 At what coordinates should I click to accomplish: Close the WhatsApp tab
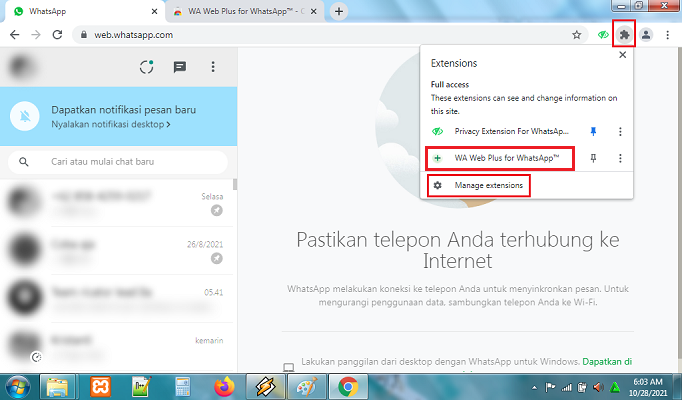pyautogui.click(x=154, y=12)
